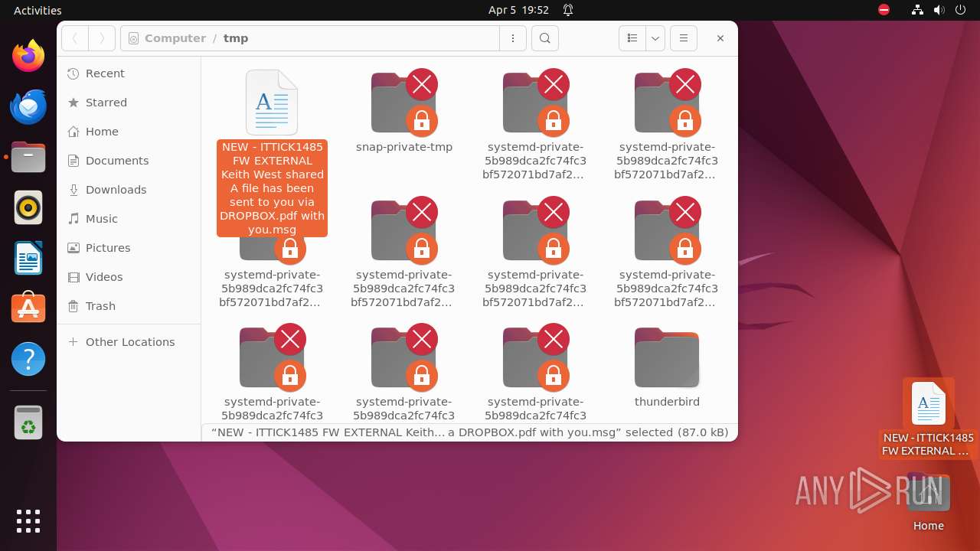Close the Files window
The image size is (980, 551).
point(720,38)
